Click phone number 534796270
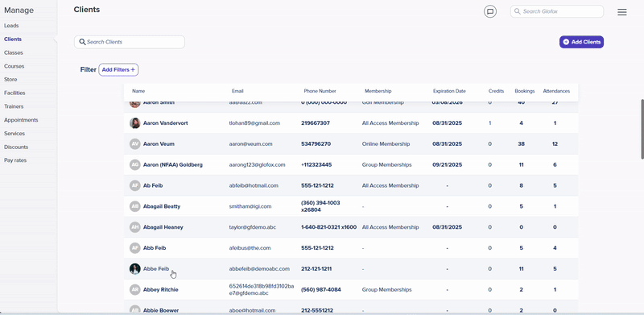644x315 pixels. click(316, 144)
